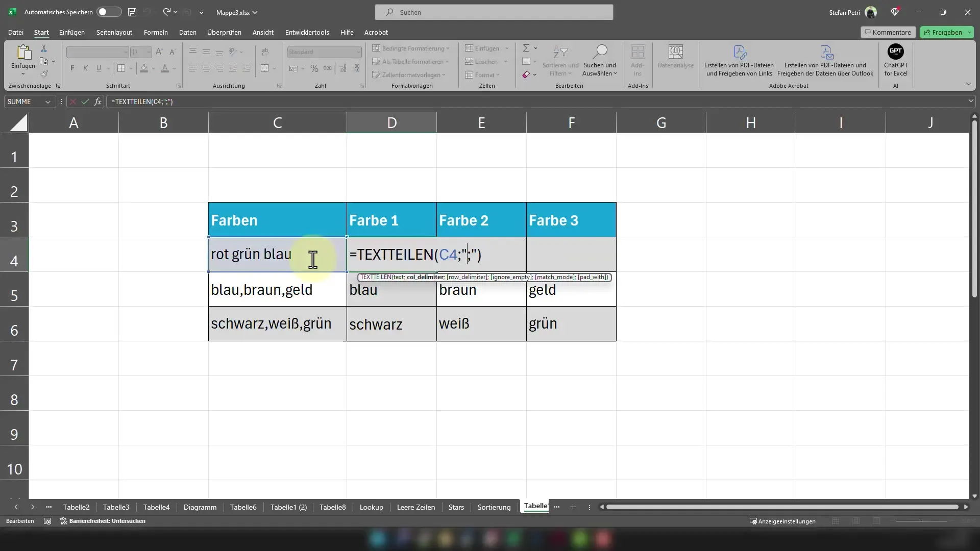Click the Kommentare button
Image resolution: width=980 pixels, height=551 pixels.
click(x=888, y=32)
